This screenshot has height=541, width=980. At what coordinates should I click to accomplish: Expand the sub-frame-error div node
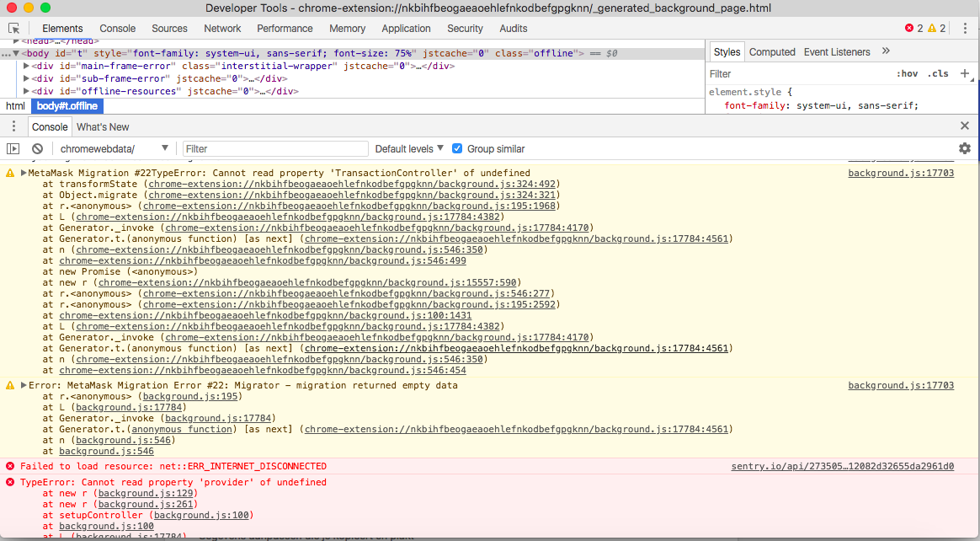point(26,78)
